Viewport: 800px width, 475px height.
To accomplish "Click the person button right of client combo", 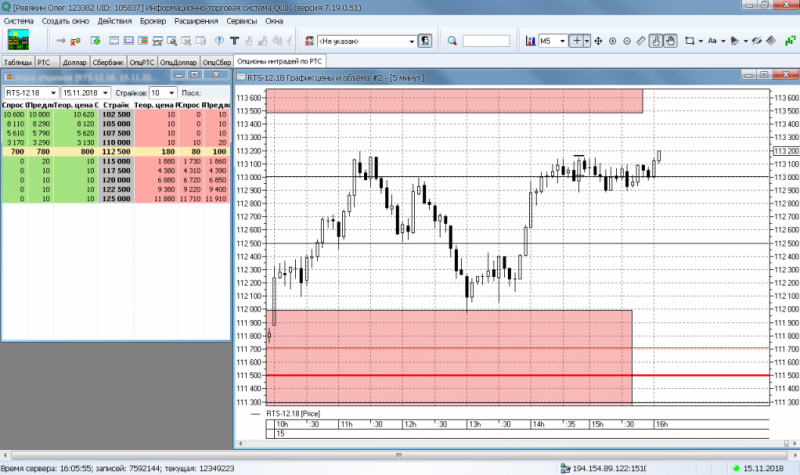I will coord(424,41).
